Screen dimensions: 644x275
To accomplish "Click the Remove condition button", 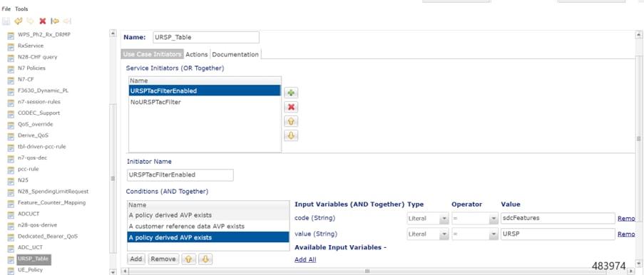I will [163, 259].
